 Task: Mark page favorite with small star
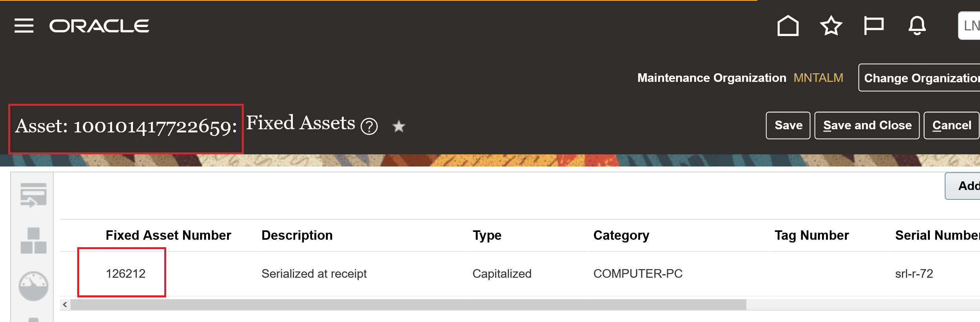399,127
